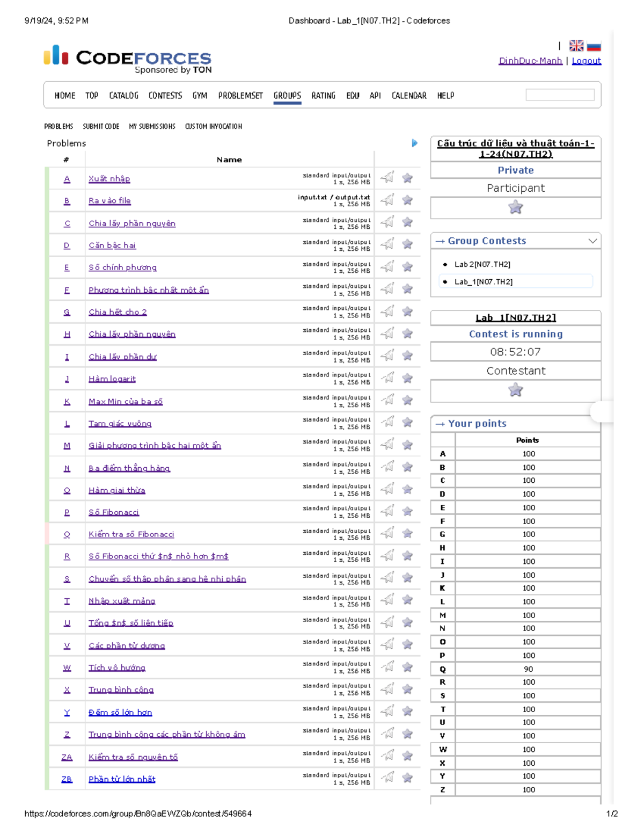Open the TOP menu item
Image resolution: width=644 pixels, height=834 pixels.
coord(92,96)
